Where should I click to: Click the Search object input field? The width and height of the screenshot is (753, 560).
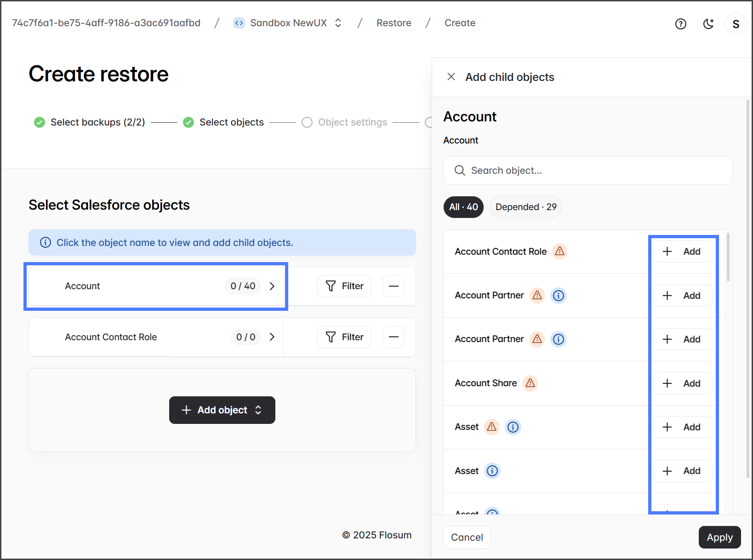588,171
